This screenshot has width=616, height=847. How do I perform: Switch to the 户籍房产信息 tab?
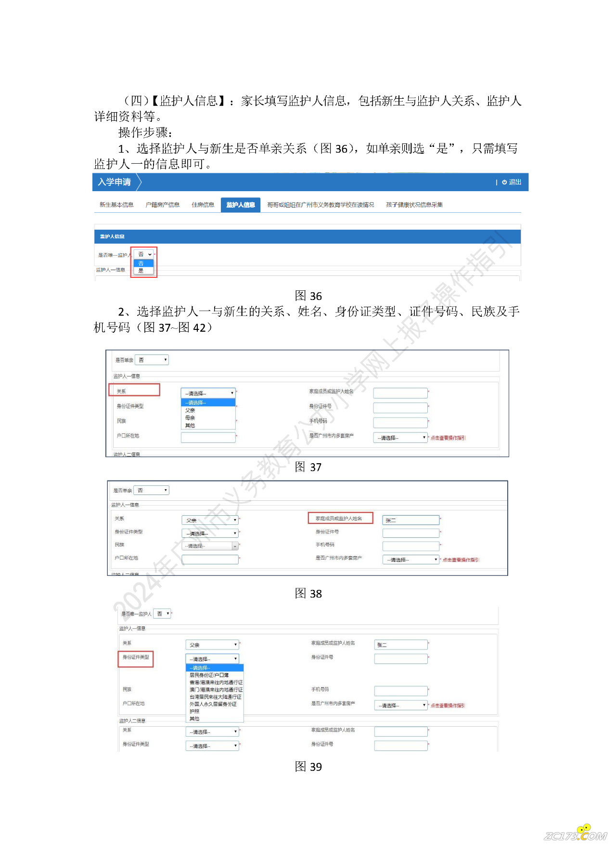(x=162, y=205)
